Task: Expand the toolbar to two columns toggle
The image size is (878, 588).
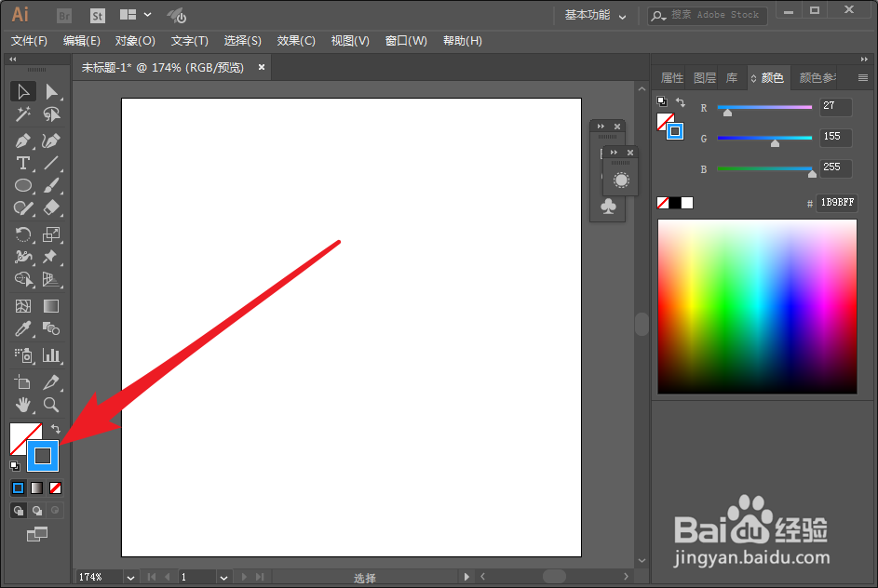Action: (13, 60)
